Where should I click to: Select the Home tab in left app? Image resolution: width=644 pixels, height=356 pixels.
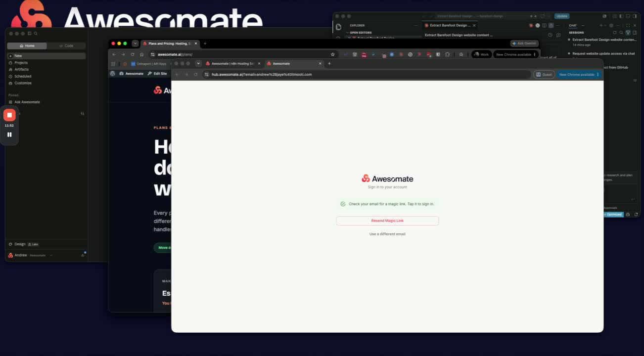[27, 46]
